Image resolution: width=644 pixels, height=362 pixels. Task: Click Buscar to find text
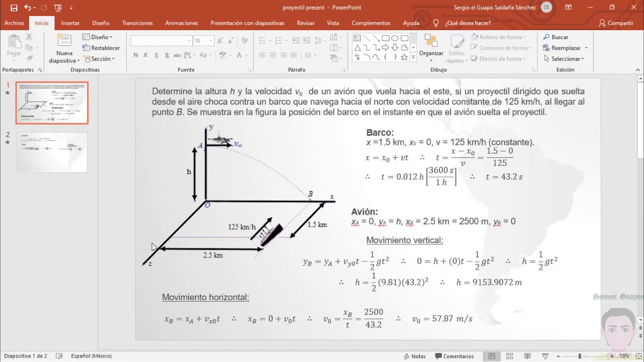(556, 37)
